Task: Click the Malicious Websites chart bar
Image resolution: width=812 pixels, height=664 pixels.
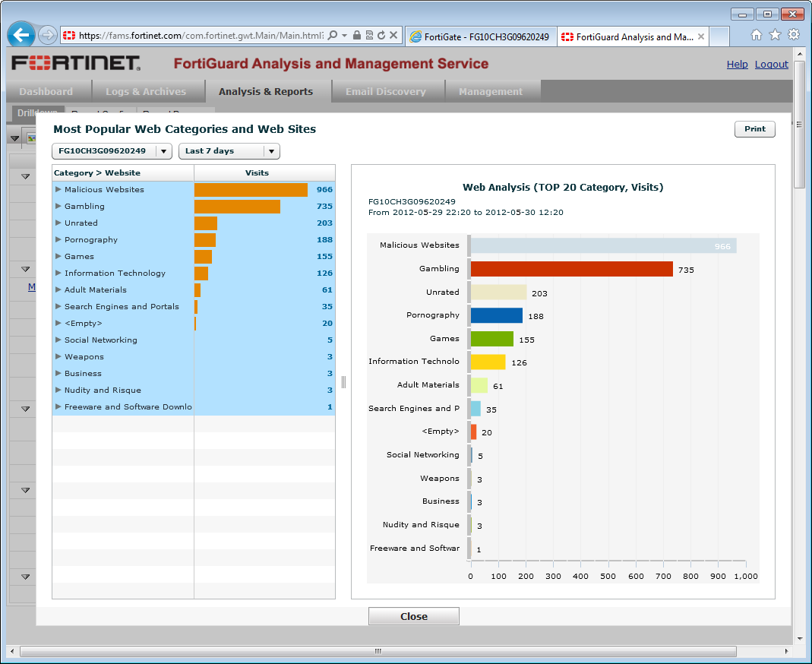Action: coord(603,245)
